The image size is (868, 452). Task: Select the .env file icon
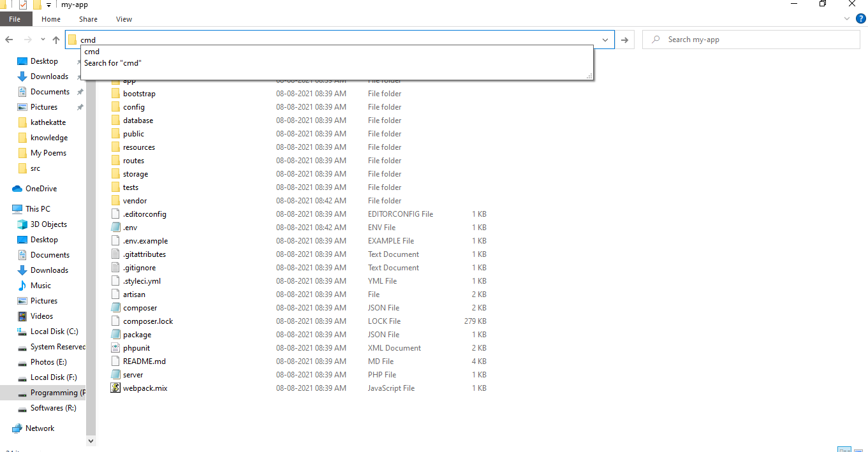[x=115, y=228]
